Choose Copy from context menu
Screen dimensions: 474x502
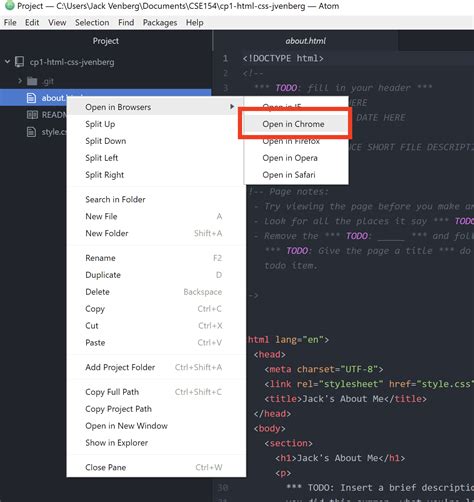[156, 309]
